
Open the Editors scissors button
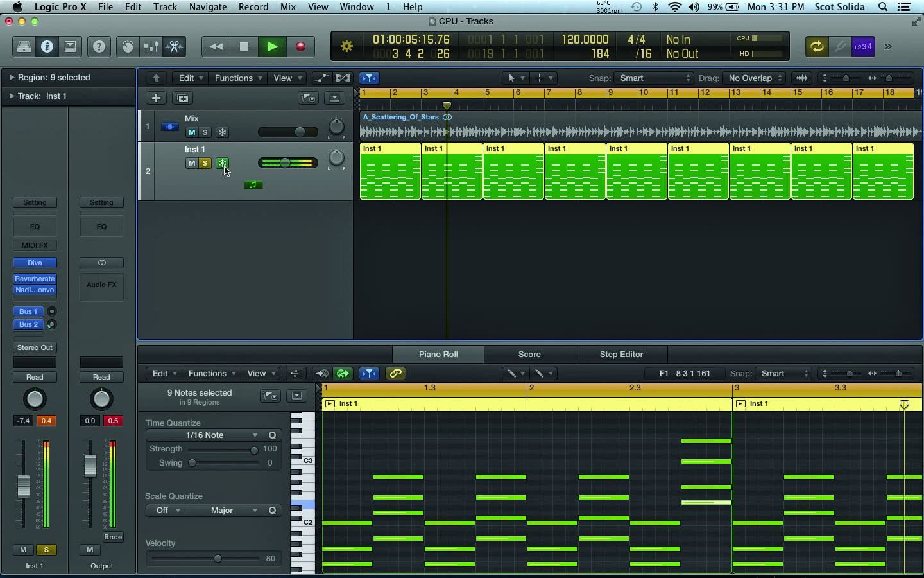[174, 47]
